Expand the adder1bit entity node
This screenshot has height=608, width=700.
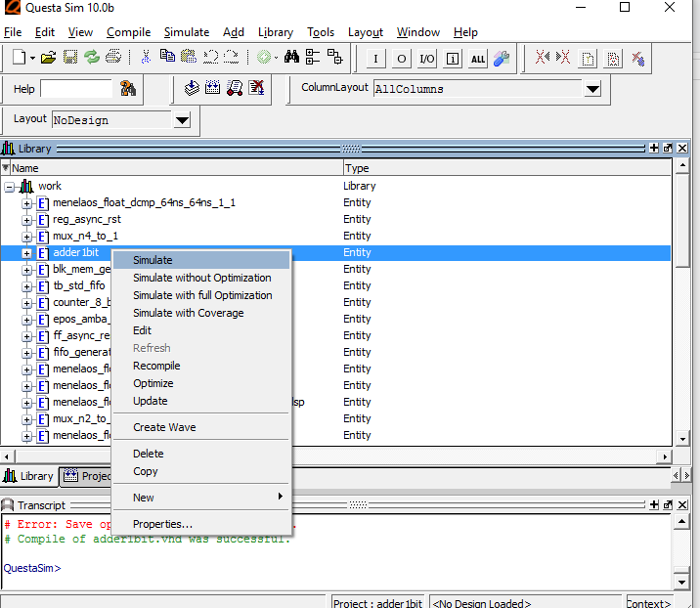pos(26,253)
